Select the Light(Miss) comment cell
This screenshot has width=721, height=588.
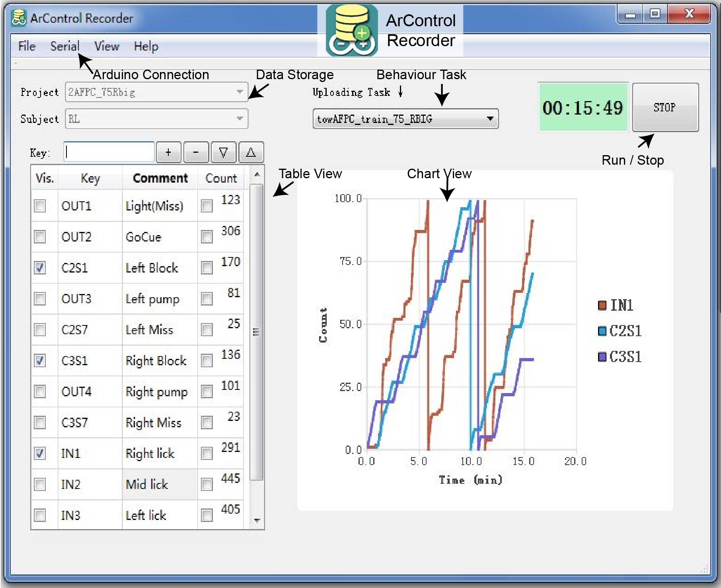[160, 206]
